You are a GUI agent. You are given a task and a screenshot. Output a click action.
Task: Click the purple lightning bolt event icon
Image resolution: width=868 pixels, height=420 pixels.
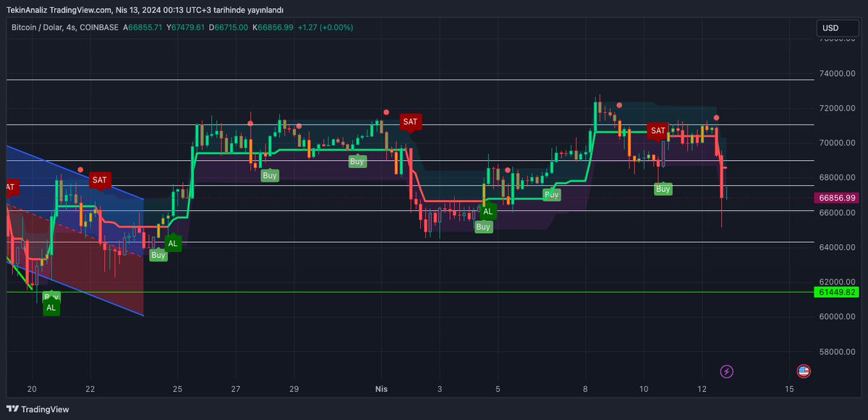(727, 371)
